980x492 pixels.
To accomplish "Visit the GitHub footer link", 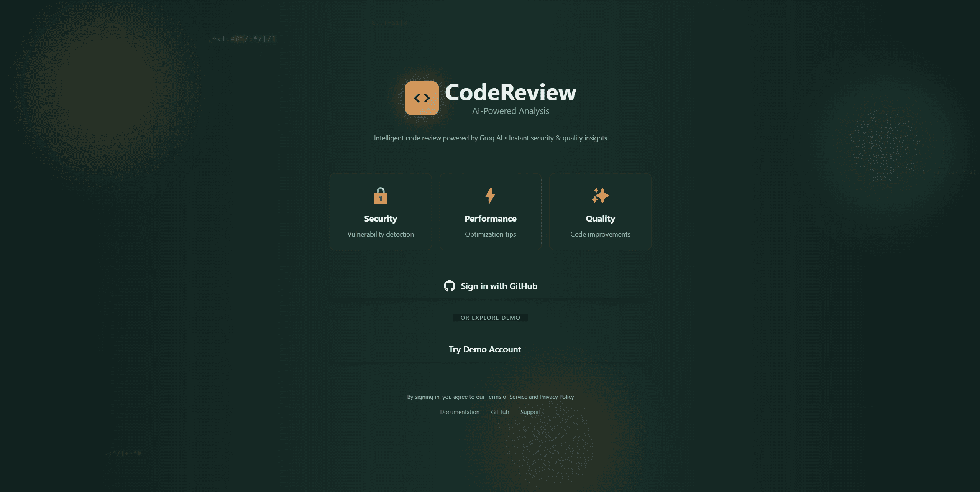I will tap(500, 412).
